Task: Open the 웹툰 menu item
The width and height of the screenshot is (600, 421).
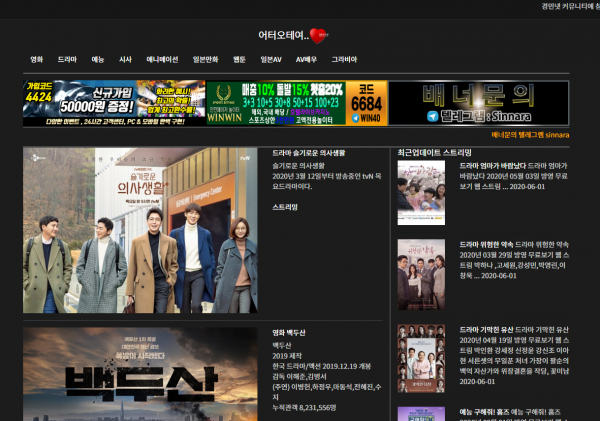Action: [x=239, y=59]
